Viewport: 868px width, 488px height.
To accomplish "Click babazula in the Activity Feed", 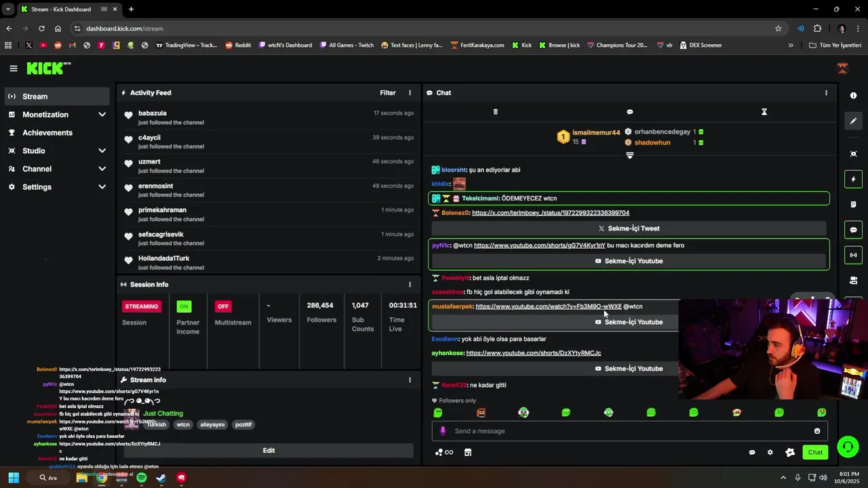I will click(153, 113).
